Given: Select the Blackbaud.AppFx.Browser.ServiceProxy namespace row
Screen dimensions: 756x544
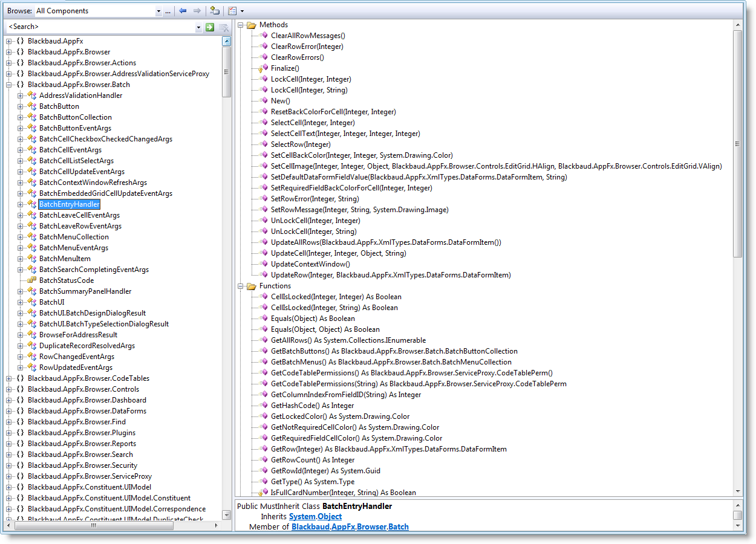Looking at the screenshot, I should [90, 476].
